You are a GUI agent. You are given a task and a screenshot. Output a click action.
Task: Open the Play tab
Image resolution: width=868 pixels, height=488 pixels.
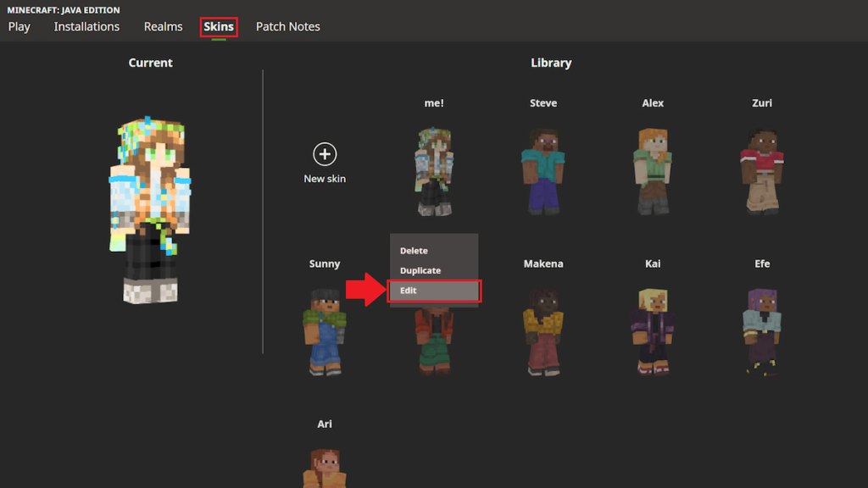[19, 26]
